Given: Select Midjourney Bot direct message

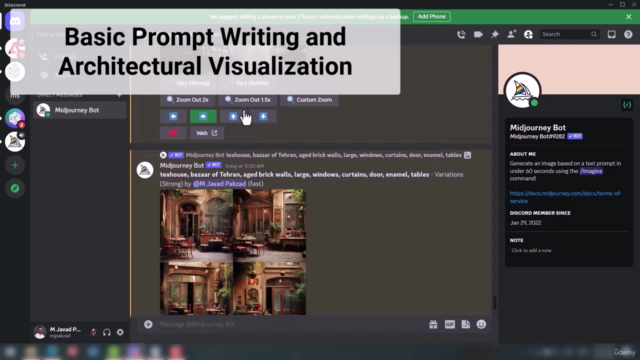Looking at the screenshot, I should tap(80, 110).
